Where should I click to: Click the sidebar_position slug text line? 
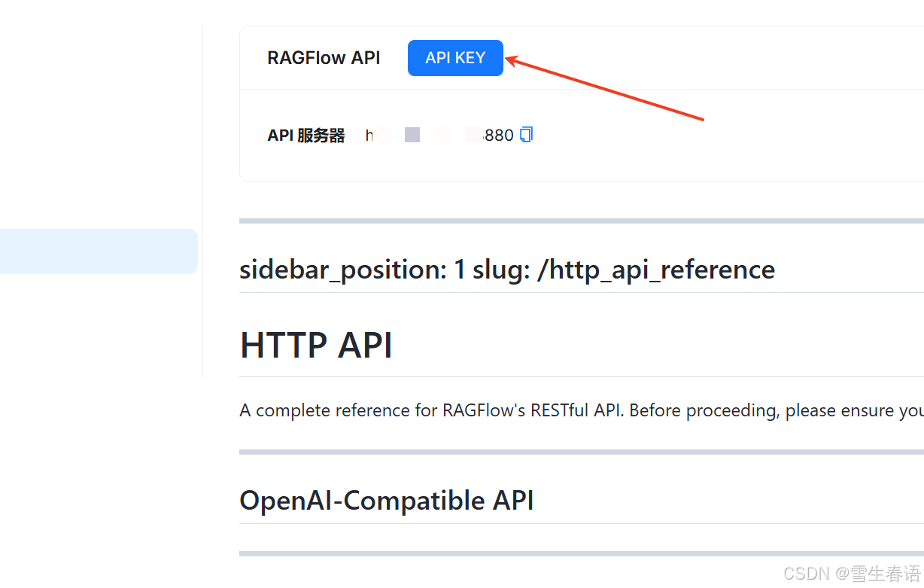click(x=506, y=269)
